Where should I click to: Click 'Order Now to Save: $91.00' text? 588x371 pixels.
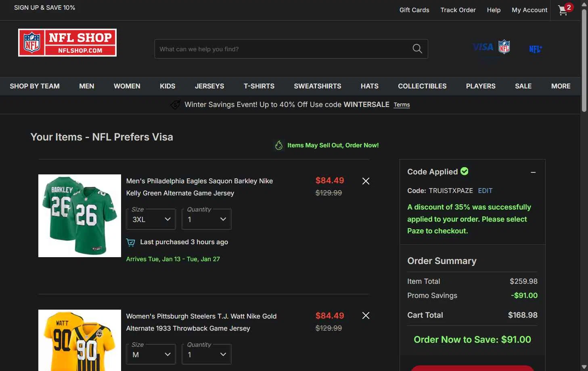point(472,340)
